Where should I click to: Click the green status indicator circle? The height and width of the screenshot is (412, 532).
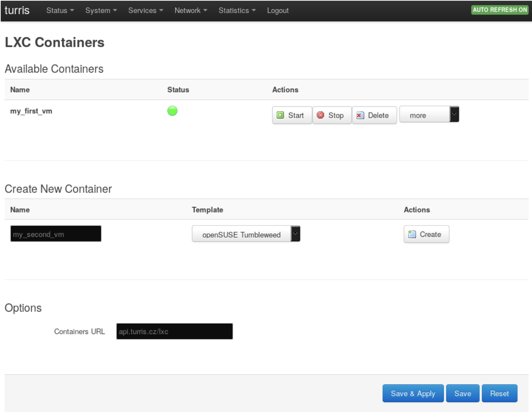click(172, 111)
